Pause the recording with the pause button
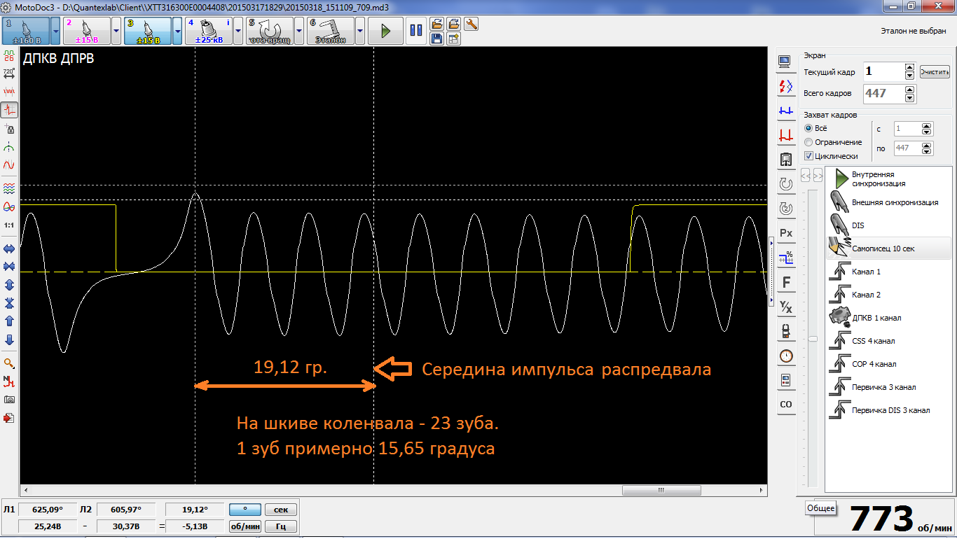The height and width of the screenshot is (560, 957). [415, 31]
